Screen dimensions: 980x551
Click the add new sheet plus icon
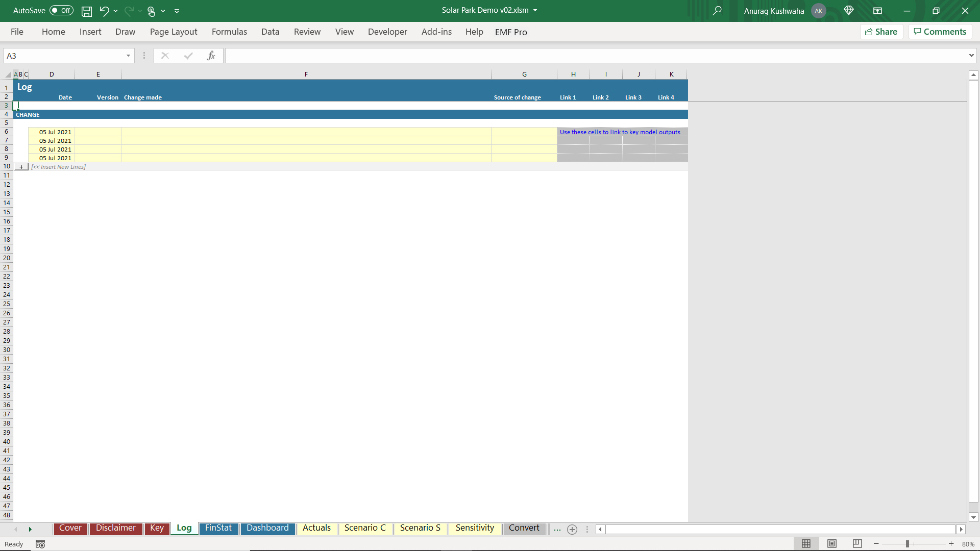click(x=572, y=530)
